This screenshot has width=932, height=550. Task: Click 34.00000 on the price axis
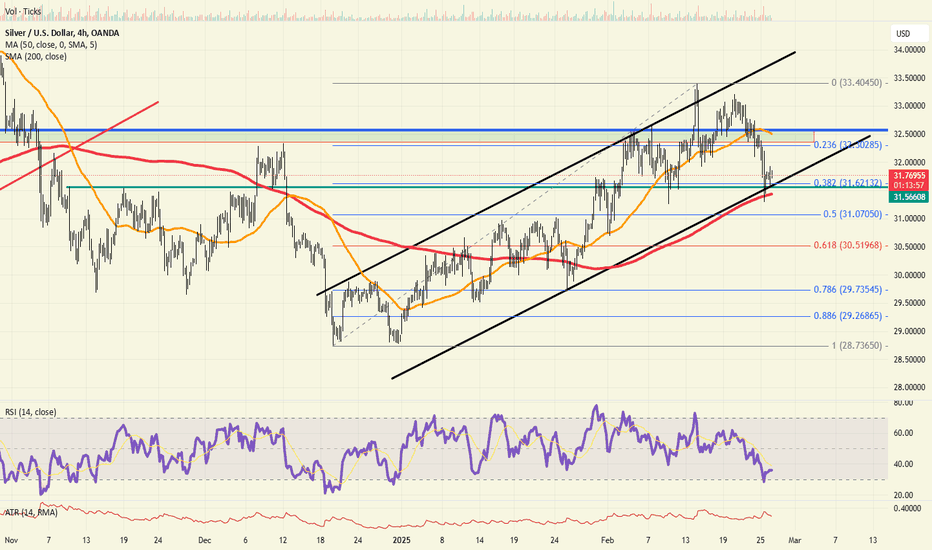tap(909, 50)
